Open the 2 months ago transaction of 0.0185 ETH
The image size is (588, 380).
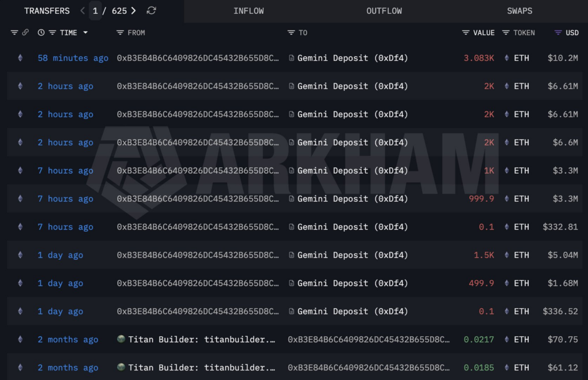click(68, 367)
